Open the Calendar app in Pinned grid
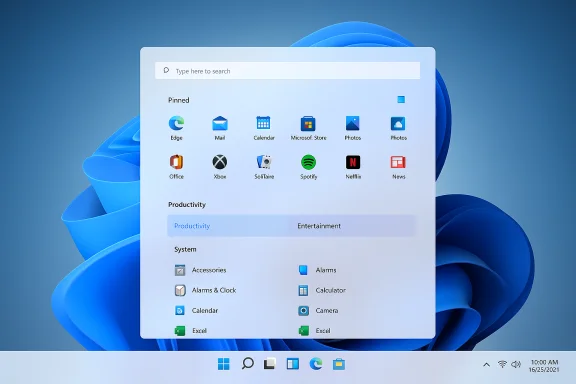This screenshot has width=576, height=384. click(x=264, y=128)
